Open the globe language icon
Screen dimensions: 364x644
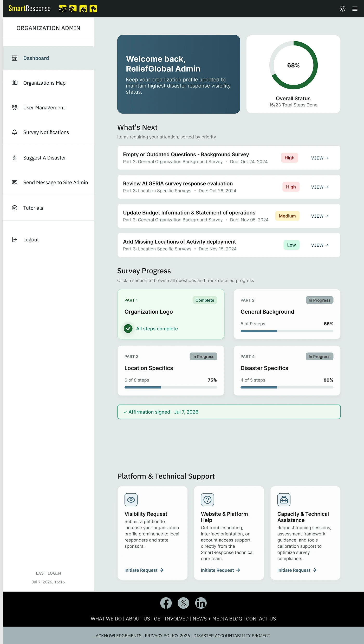click(342, 9)
